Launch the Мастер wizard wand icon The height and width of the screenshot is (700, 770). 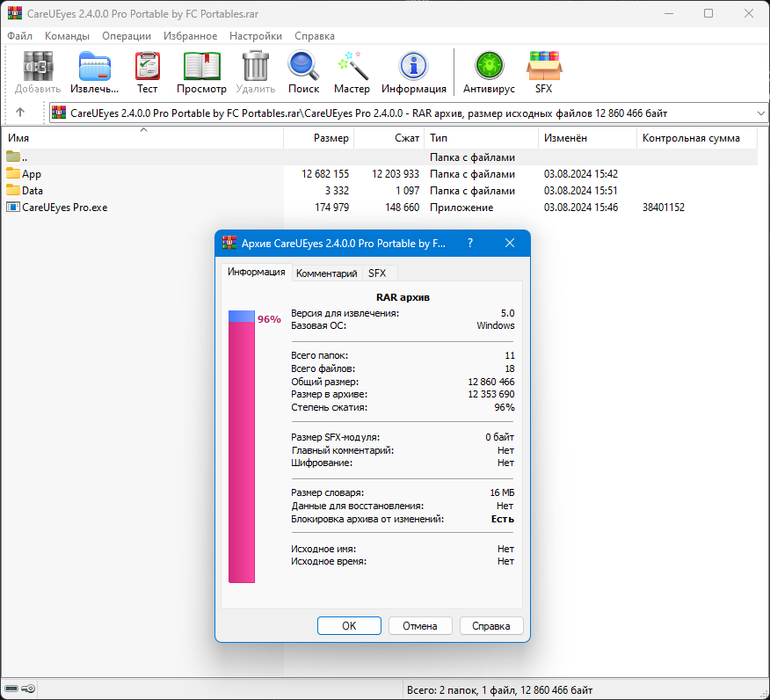tap(352, 66)
